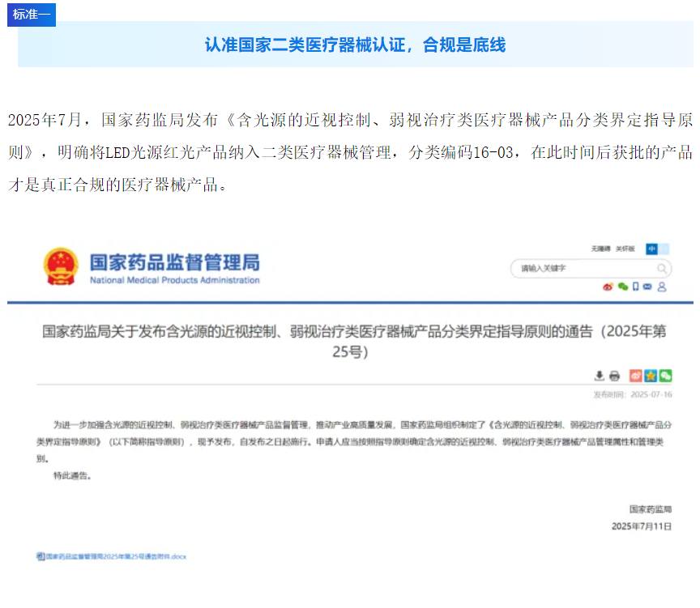The width and height of the screenshot is (700, 608).
Task: Download the 2025年第25号通告附件.docx attachment
Action: tap(112, 557)
